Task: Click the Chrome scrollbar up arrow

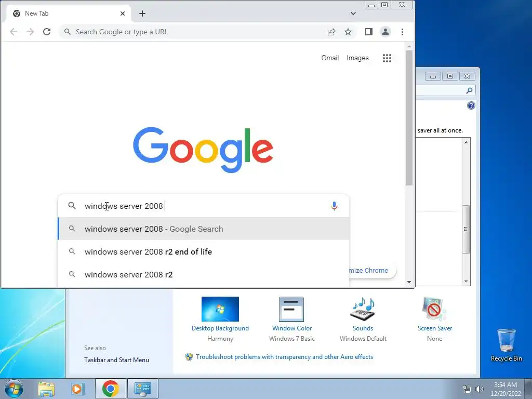Action: (409, 46)
